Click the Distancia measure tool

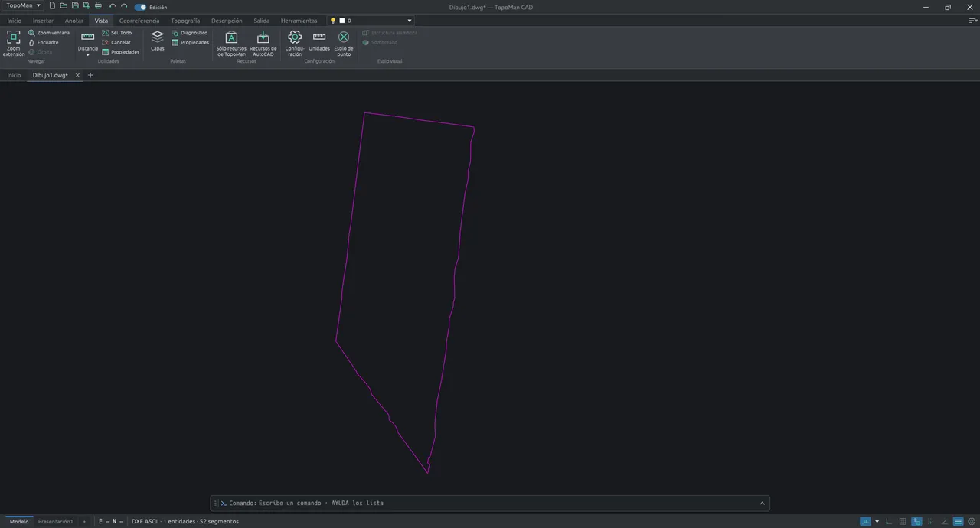point(88,41)
